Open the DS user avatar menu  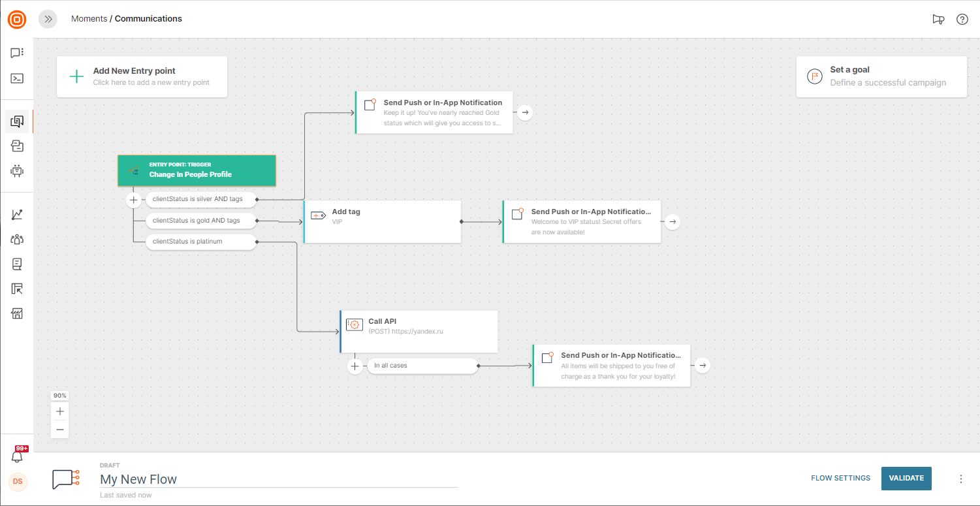[18, 481]
